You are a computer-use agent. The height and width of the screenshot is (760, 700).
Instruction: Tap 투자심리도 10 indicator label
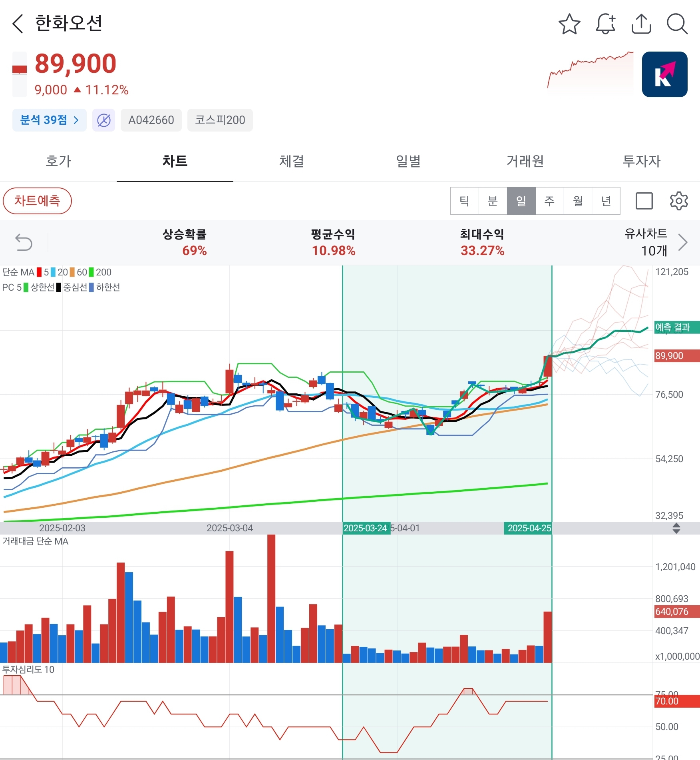[x=28, y=670]
